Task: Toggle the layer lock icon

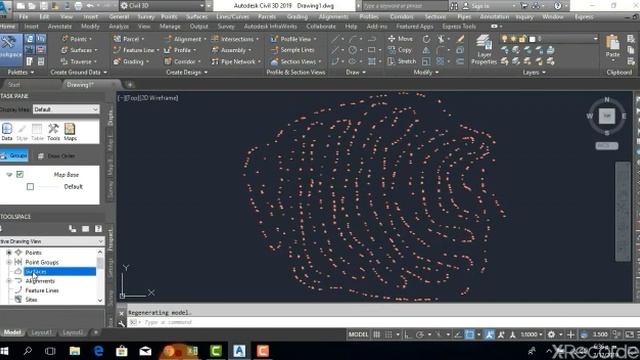Action: click(522, 39)
